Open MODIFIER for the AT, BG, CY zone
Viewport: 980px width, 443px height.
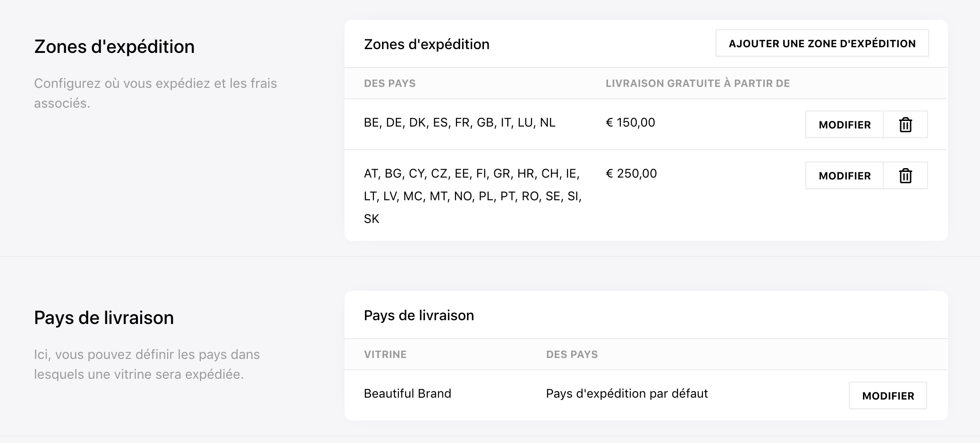845,176
